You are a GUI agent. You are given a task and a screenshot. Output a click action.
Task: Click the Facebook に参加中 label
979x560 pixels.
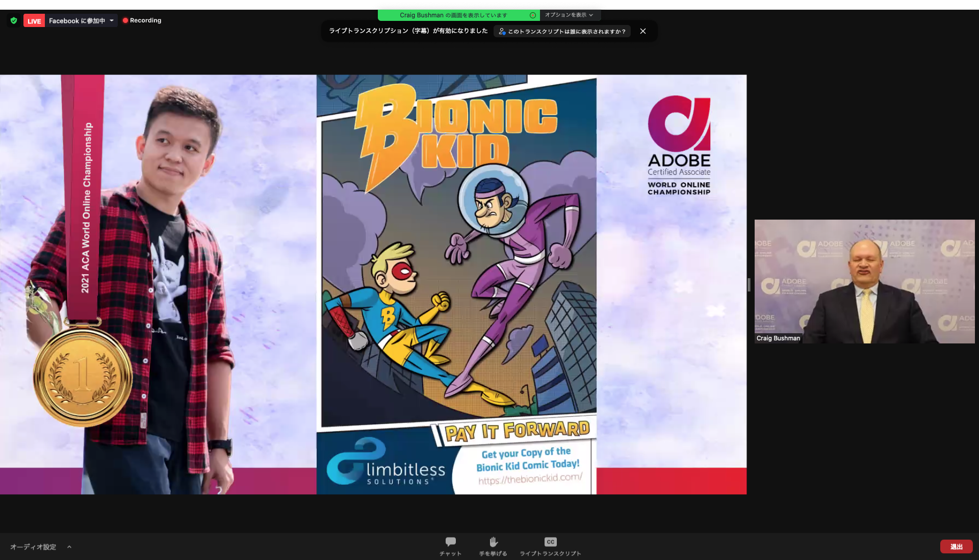click(77, 21)
